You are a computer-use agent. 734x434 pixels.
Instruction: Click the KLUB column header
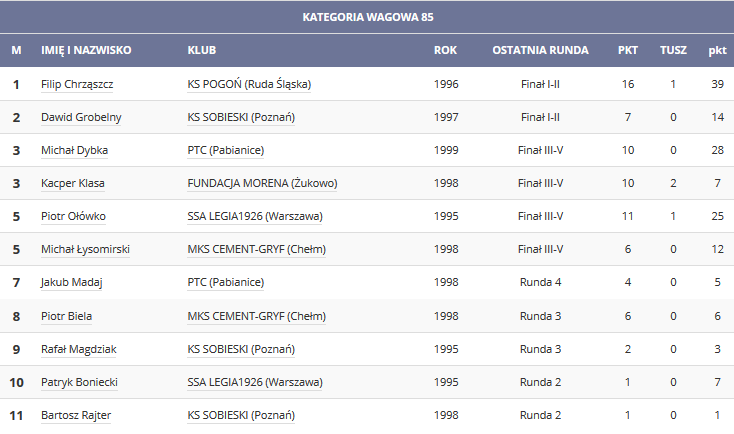point(202,50)
